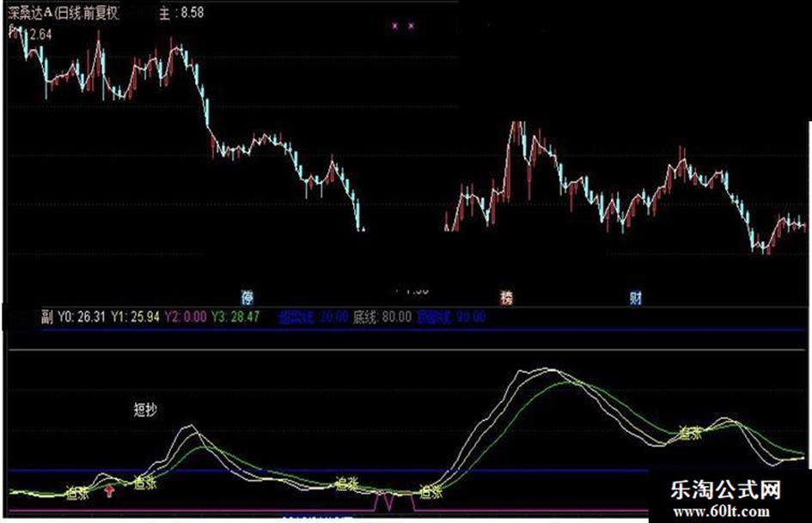Click the 副 sub-chart indicator label
812x523 pixels.
pyautogui.click(x=47, y=316)
